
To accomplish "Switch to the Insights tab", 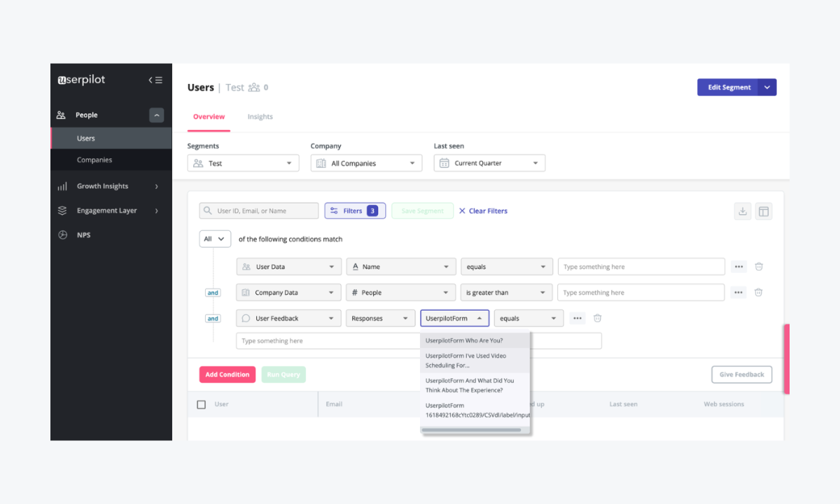I will tap(260, 116).
